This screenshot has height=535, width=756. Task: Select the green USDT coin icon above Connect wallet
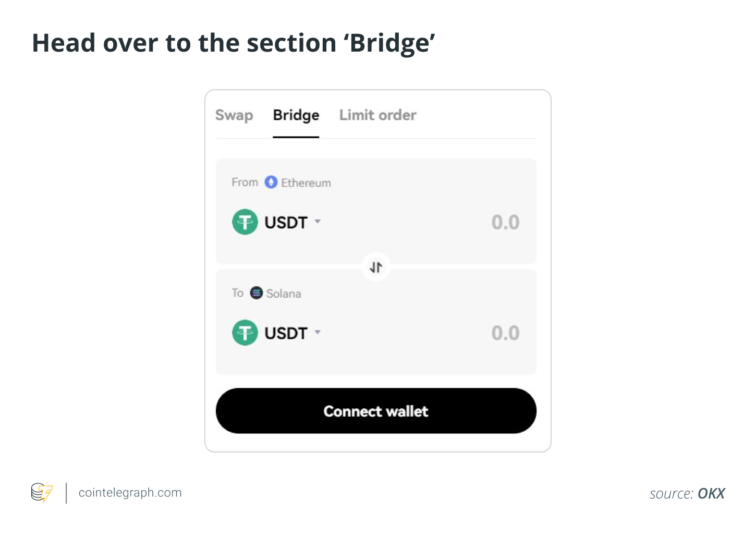(245, 332)
